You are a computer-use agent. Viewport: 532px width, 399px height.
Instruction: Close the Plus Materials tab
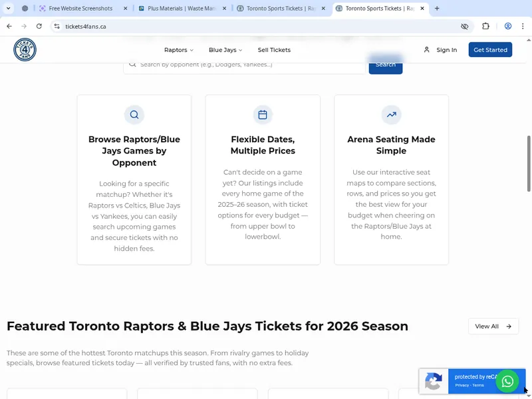[224, 9]
